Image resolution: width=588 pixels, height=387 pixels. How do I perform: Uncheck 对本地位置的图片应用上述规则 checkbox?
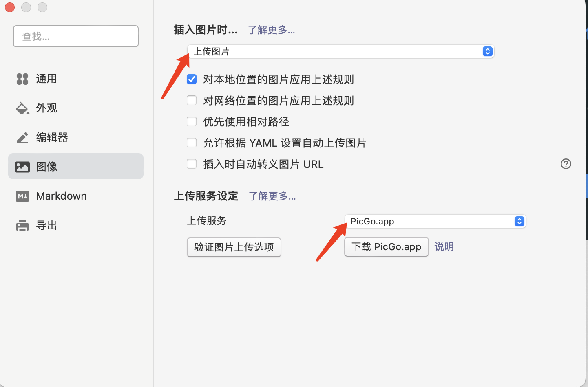[x=192, y=79]
